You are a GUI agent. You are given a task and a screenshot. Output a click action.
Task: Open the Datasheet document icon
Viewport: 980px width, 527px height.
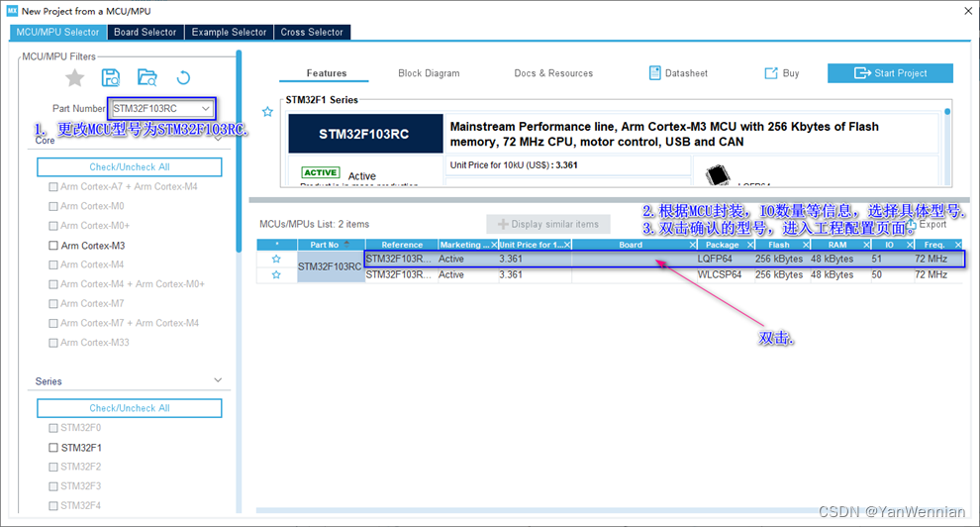[x=654, y=73]
